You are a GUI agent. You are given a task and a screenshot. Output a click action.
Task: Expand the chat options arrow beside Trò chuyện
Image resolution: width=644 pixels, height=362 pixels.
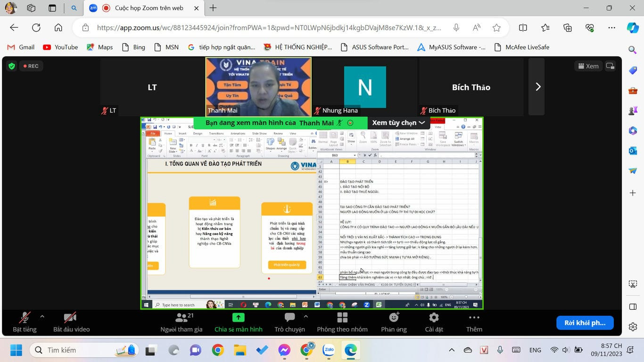point(305,316)
